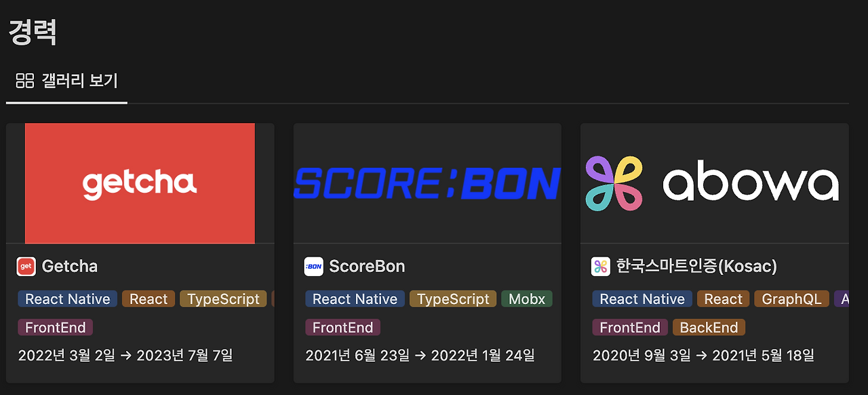The width and height of the screenshot is (868, 395).
Task: Click the ScoreBon page icon
Action: [314, 267]
